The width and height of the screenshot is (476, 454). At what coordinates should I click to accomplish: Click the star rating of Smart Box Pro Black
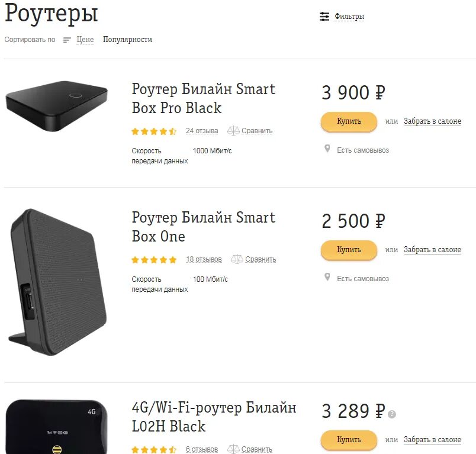click(154, 131)
